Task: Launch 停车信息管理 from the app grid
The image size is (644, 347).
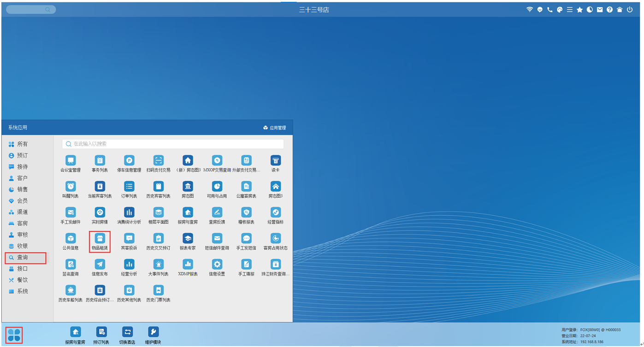Action: coord(130,161)
